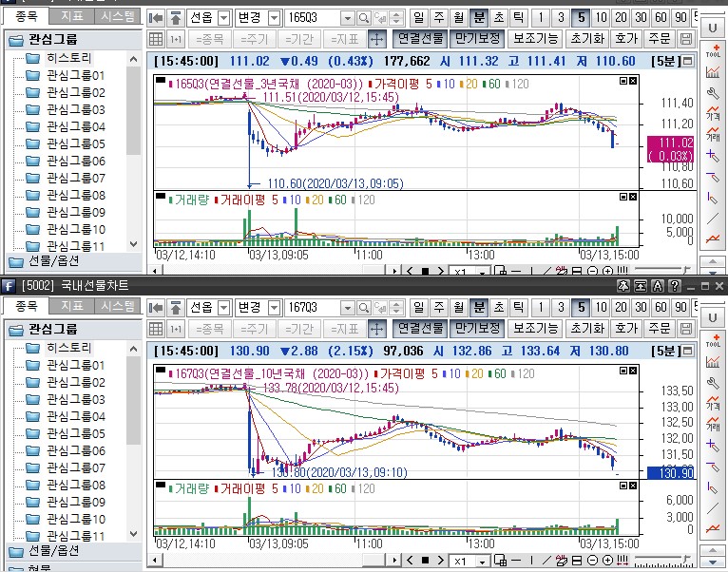The height and width of the screenshot is (572, 728).
Task: Open 165Q3 code combo dropdown arrow
Action: (x=347, y=19)
